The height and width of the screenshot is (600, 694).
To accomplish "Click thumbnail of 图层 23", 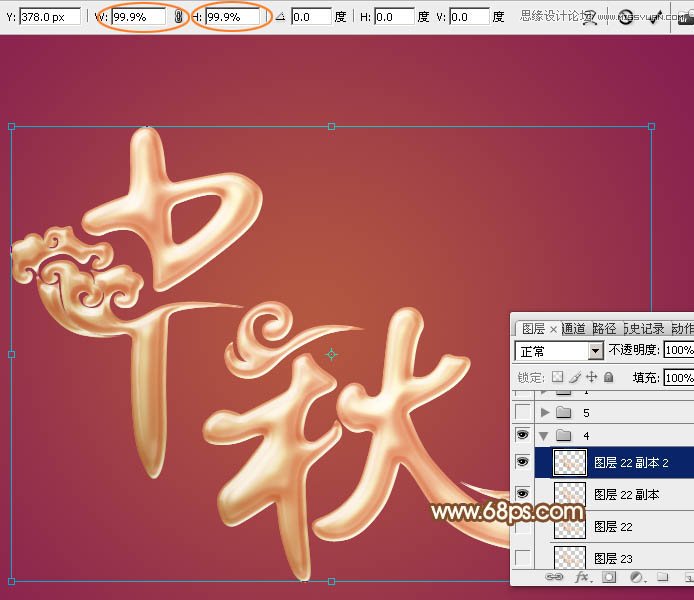I will tap(570, 557).
